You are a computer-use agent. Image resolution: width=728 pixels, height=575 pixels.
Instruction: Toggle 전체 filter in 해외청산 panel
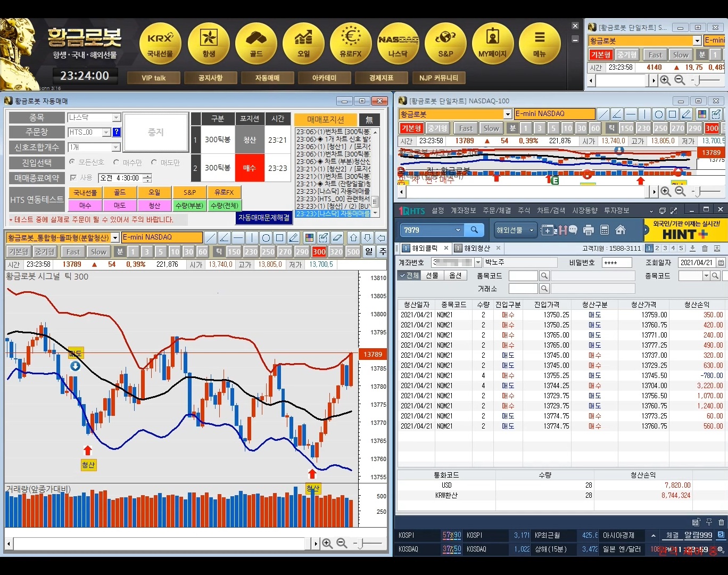(409, 275)
